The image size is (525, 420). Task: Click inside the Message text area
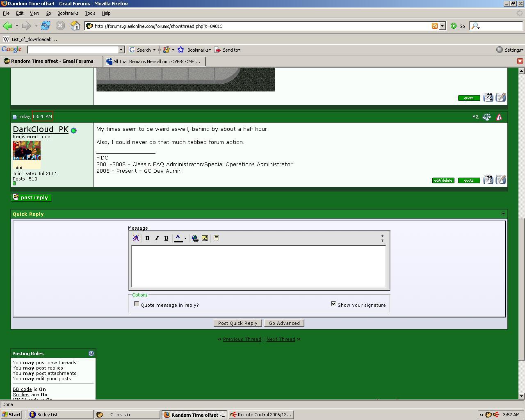click(x=258, y=266)
